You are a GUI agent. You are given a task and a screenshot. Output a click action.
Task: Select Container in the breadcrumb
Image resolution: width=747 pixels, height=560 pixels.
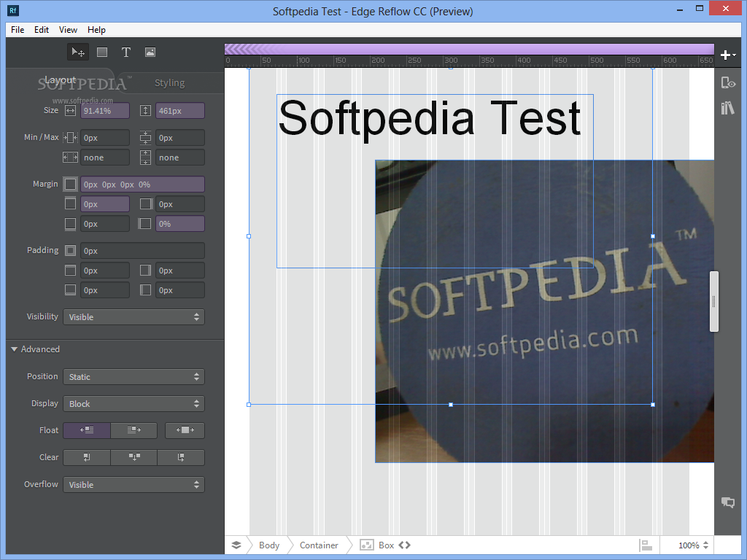319,545
